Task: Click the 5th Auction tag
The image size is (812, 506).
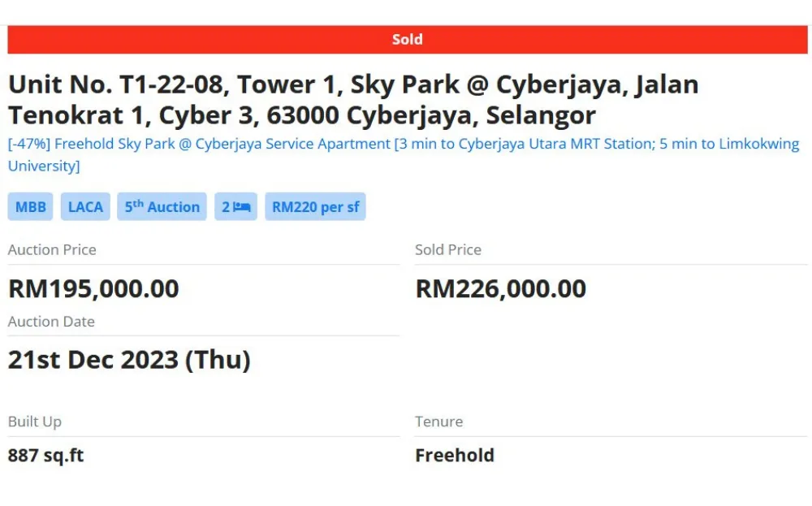Action: coord(162,207)
